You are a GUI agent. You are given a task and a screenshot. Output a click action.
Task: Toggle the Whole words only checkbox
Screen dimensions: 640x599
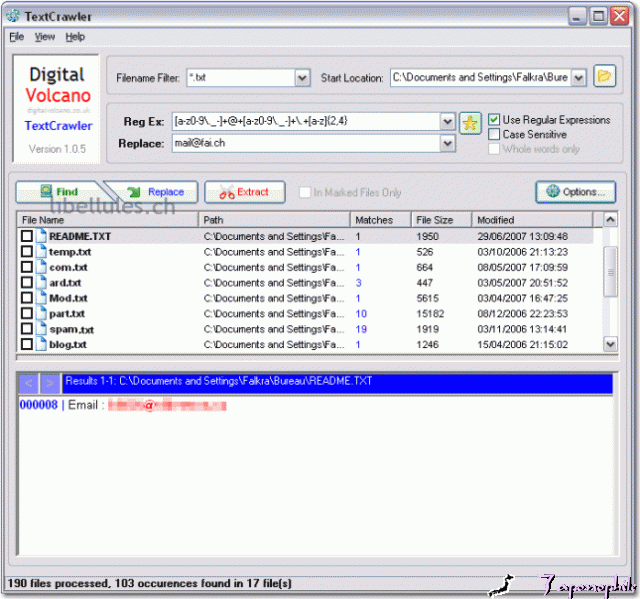494,149
